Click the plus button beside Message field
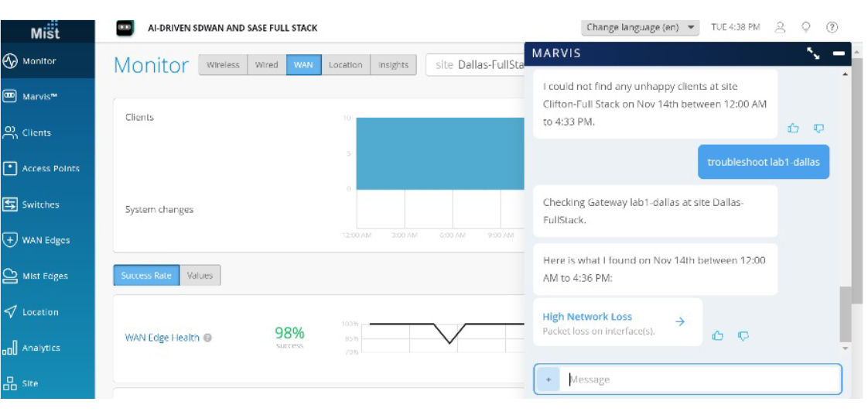Viewport: 868px width, 412px height. coord(548,379)
